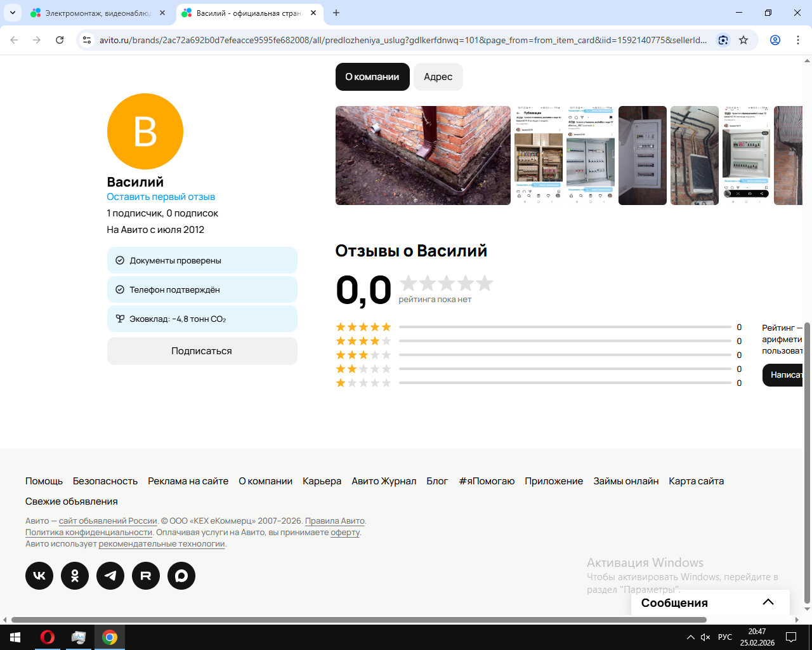Open Opera browser in taskbar
Screen dimensions: 812x650
tap(48, 637)
